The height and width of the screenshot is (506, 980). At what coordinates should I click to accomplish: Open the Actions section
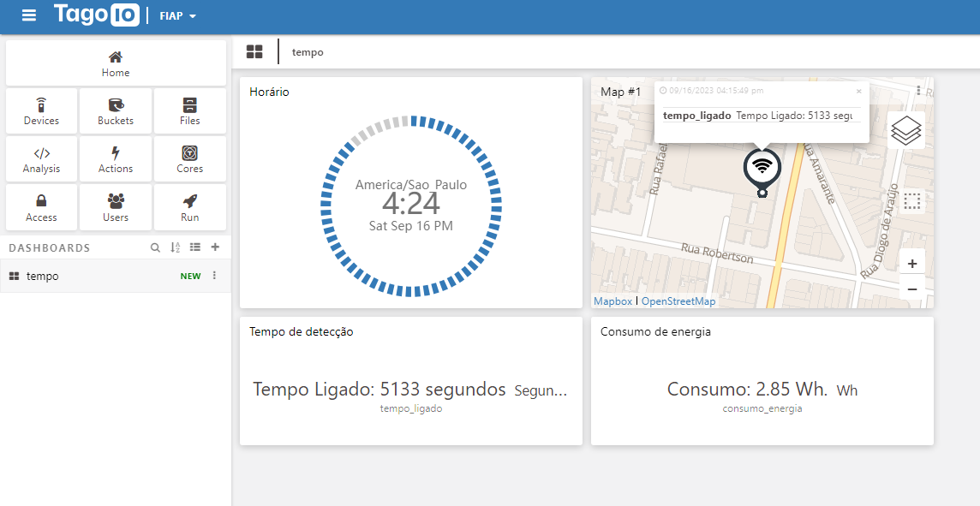[x=115, y=158]
